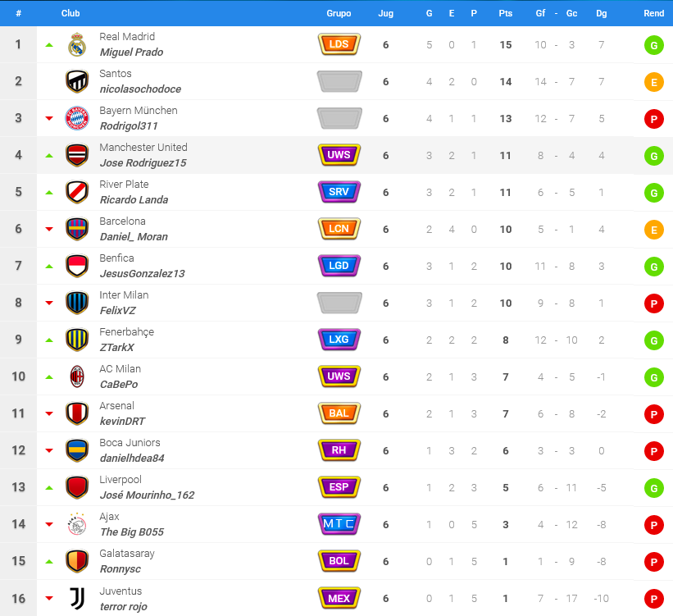Image resolution: width=673 pixels, height=616 pixels.
Task: Click the Ajax club crest
Action: click(x=77, y=524)
